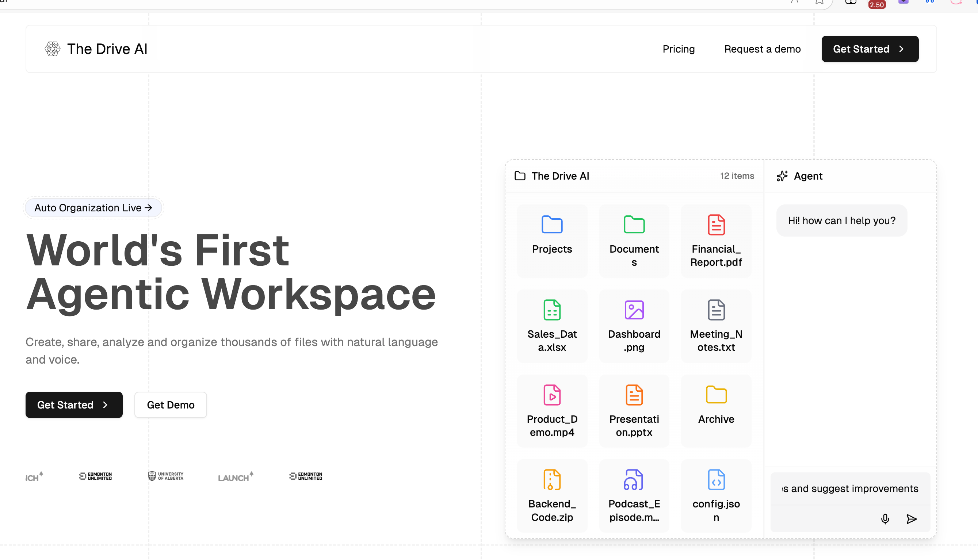Screen dimensions: 978x560
Task: Open the Podcast_Episode audio file
Action: pyautogui.click(x=634, y=480)
